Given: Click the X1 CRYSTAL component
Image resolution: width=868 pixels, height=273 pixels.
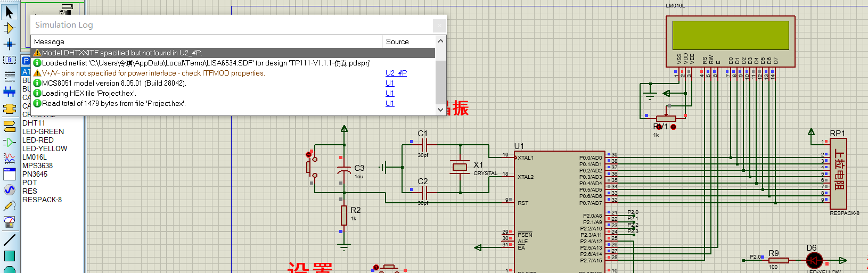Looking at the screenshot, I should [460, 167].
